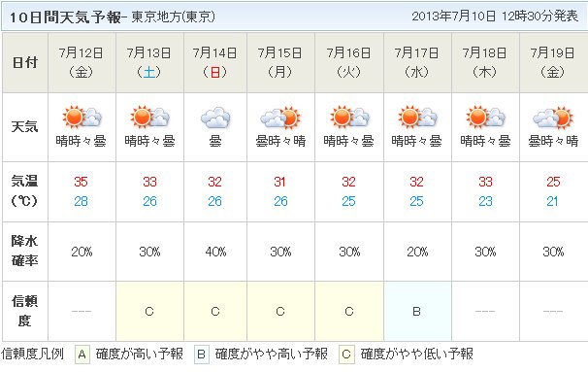Click the July 13 sun and cloud icon

click(149, 117)
